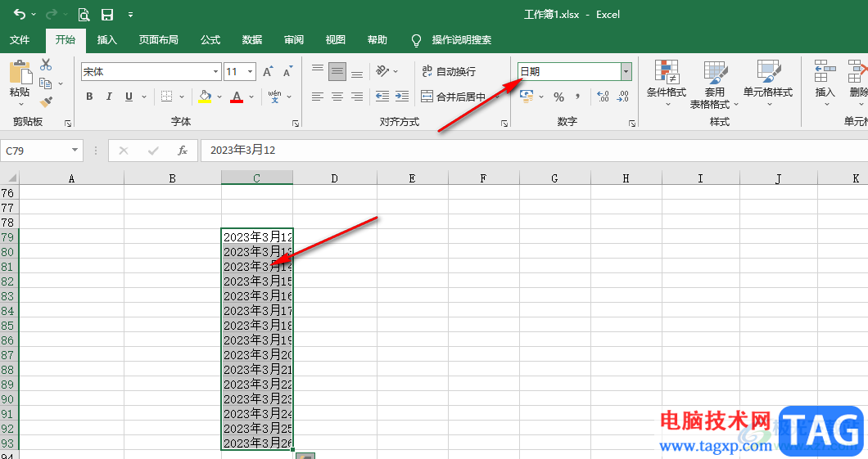868x459 pixels.
Task: Select Center horizontal align icon
Action: [x=337, y=97]
